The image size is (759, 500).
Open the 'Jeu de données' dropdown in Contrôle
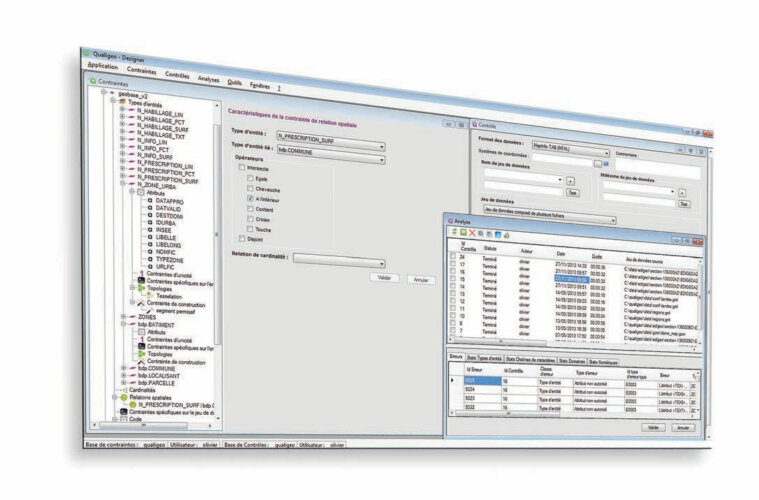(x=549, y=215)
